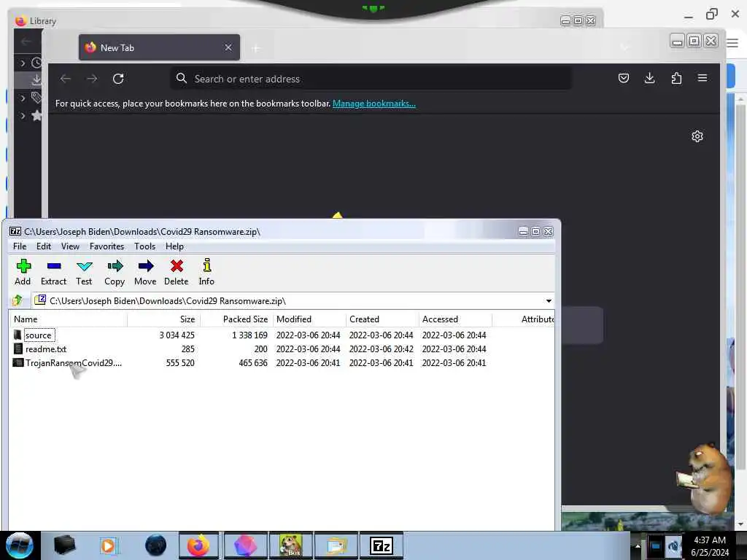Go up one folder level in 7-Zip
747x560 pixels.
coord(18,300)
